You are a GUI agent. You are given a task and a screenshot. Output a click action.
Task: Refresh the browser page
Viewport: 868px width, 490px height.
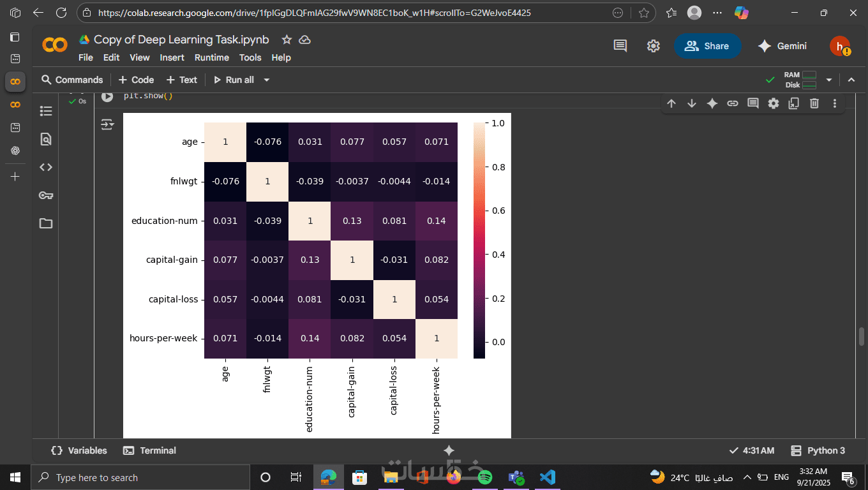61,13
